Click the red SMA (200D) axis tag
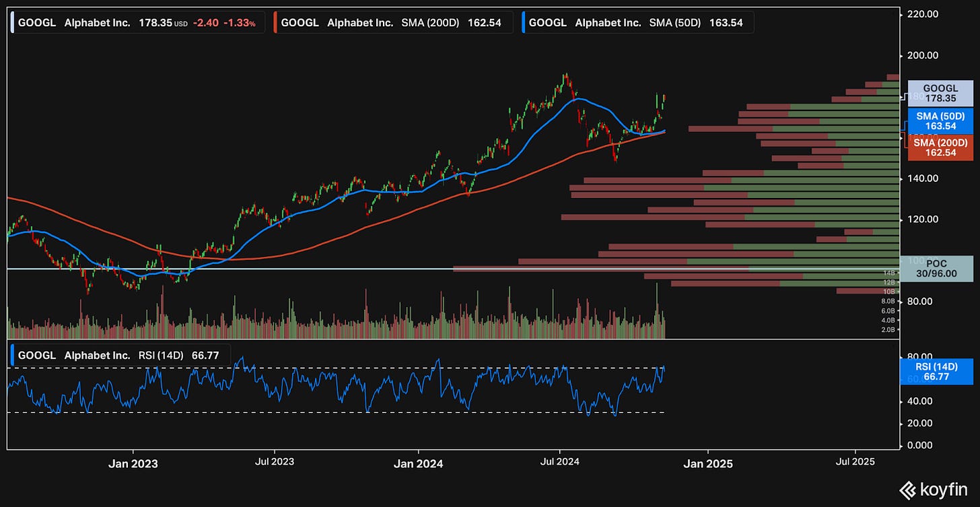Image resolution: width=980 pixels, height=507 pixels. (x=940, y=147)
